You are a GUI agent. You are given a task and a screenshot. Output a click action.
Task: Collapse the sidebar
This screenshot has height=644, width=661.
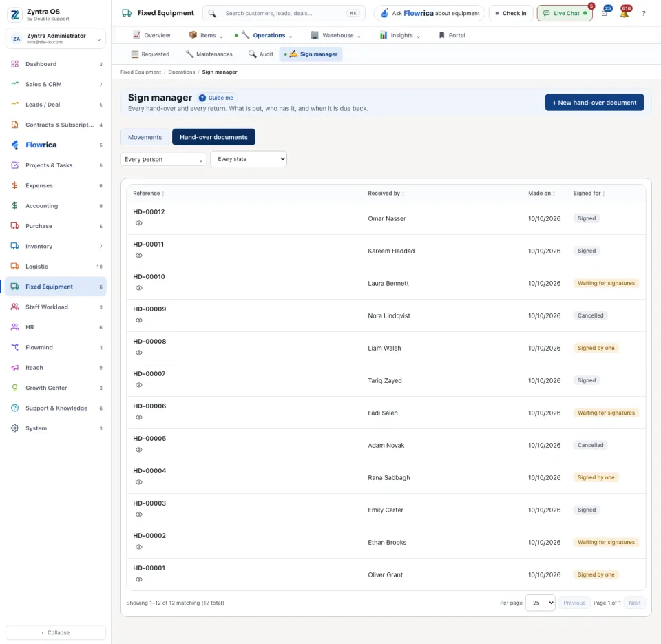tap(55, 632)
